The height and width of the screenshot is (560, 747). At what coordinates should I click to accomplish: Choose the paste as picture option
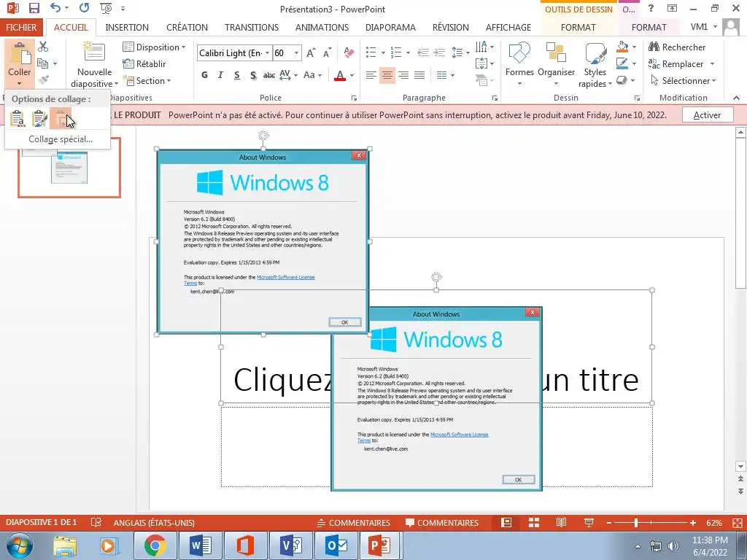point(61,119)
